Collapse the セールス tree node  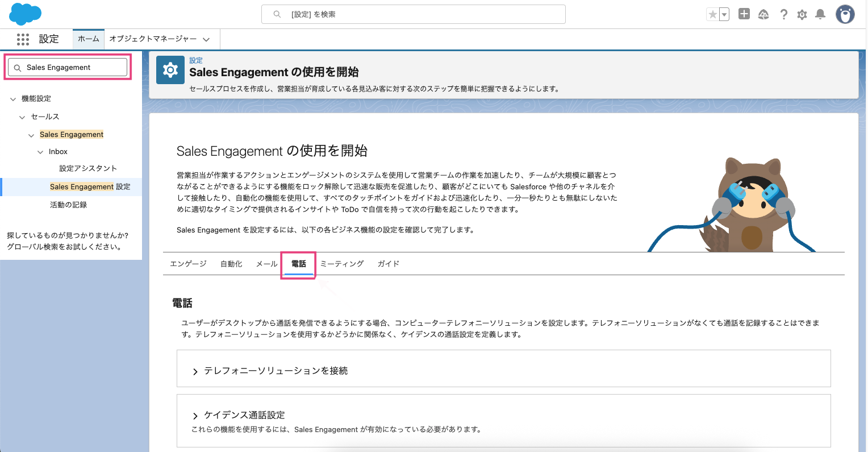click(x=22, y=117)
